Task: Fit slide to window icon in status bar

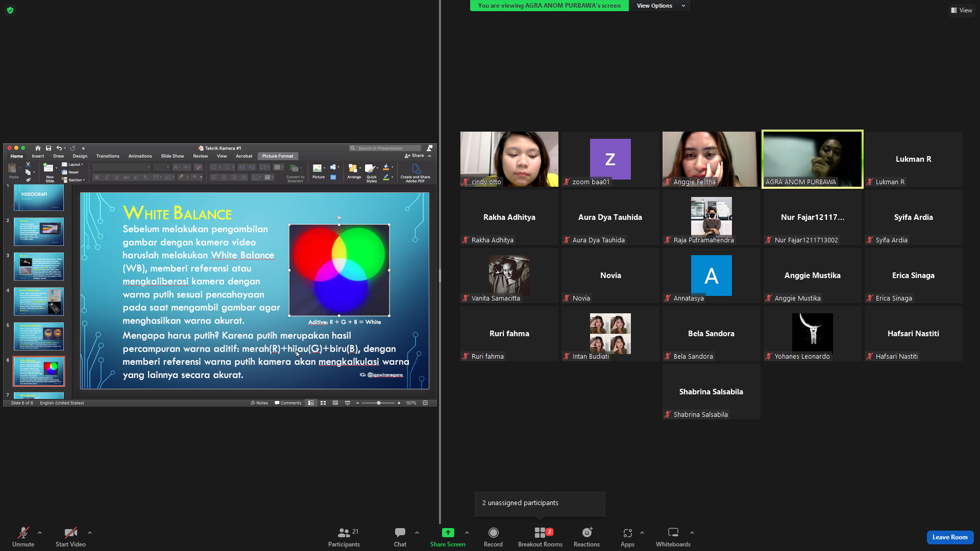Action: click(425, 403)
